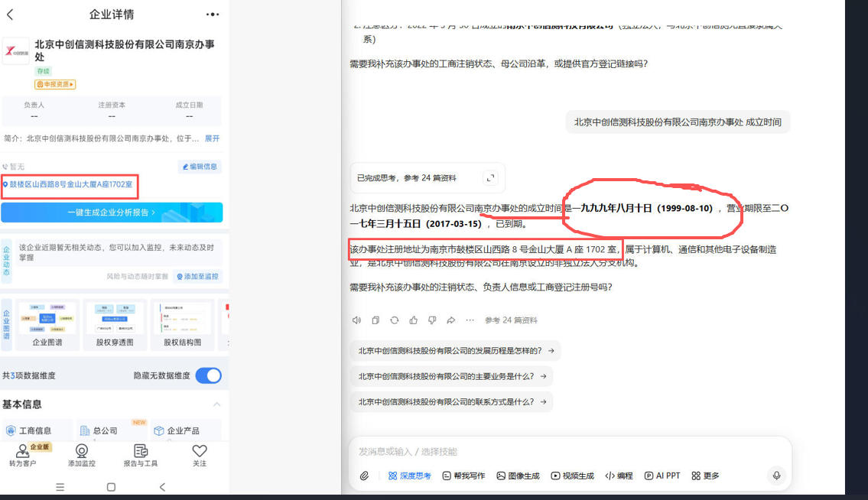Viewport: 868px width, 500px height.
Task: Share the answer with share icon
Action: (451, 320)
